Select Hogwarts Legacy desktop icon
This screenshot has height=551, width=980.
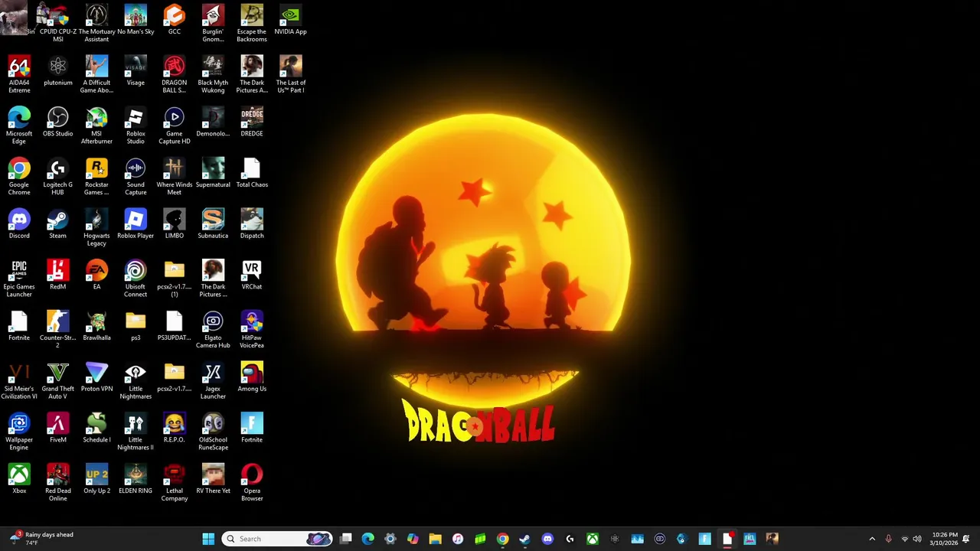[96, 227]
